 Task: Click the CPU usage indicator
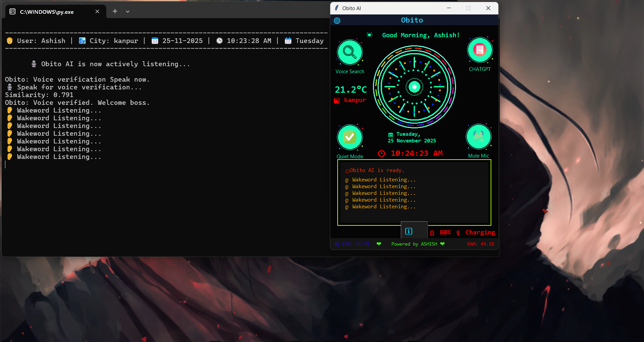pyautogui.click(x=352, y=244)
